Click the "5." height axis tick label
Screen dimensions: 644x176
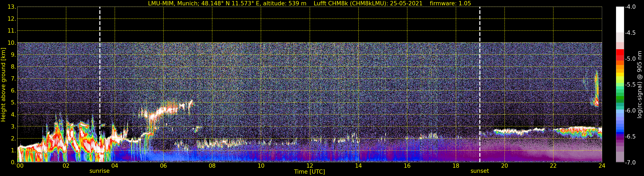pos(13,103)
